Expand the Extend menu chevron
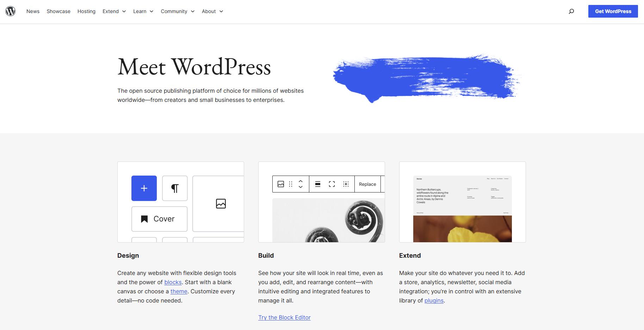This screenshot has height=330, width=644. 124,11
